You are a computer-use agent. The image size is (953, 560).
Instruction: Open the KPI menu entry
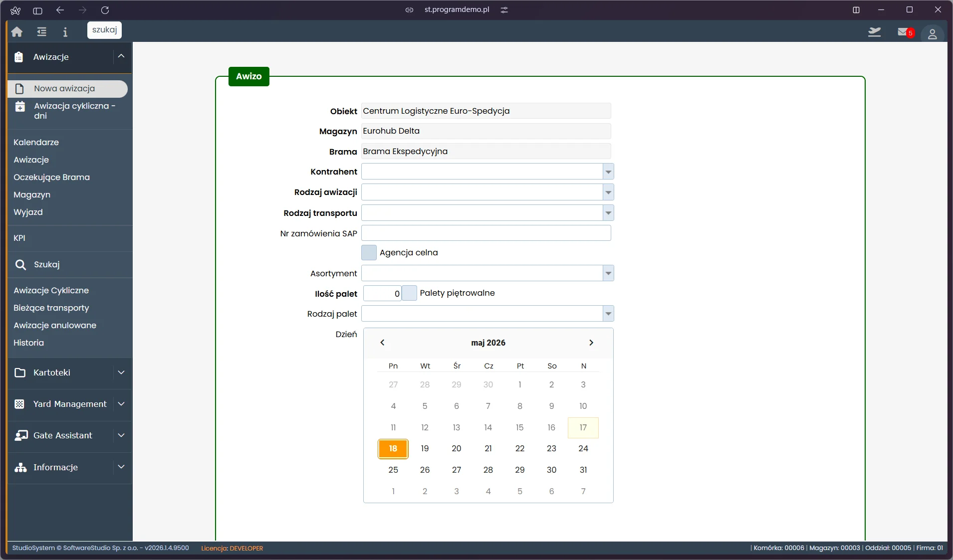tap(19, 238)
